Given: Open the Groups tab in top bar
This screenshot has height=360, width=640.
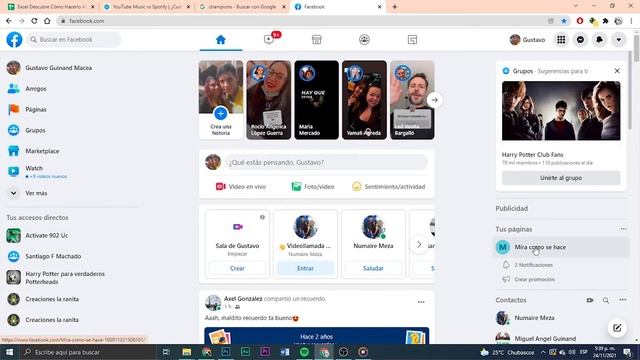Looking at the screenshot, I should click(x=364, y=40).
